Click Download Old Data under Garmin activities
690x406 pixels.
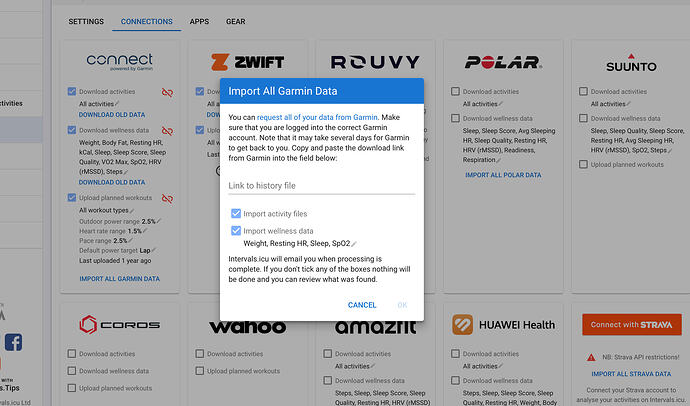click(x=112, y=115)
